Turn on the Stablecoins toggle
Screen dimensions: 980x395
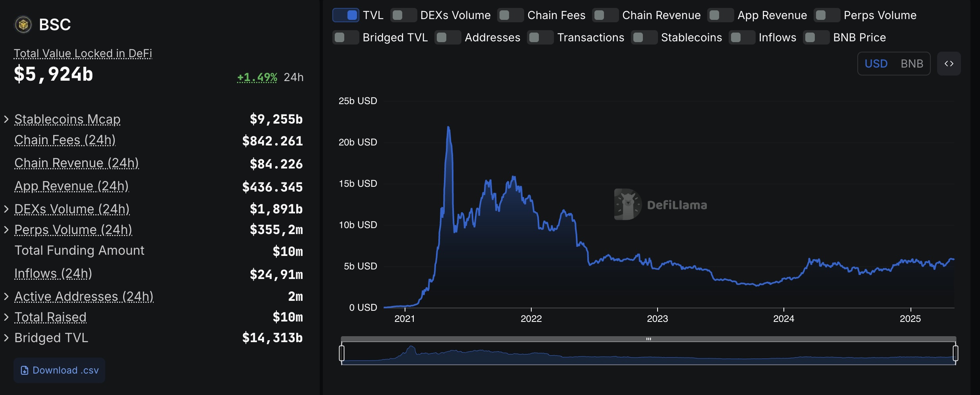644,37
